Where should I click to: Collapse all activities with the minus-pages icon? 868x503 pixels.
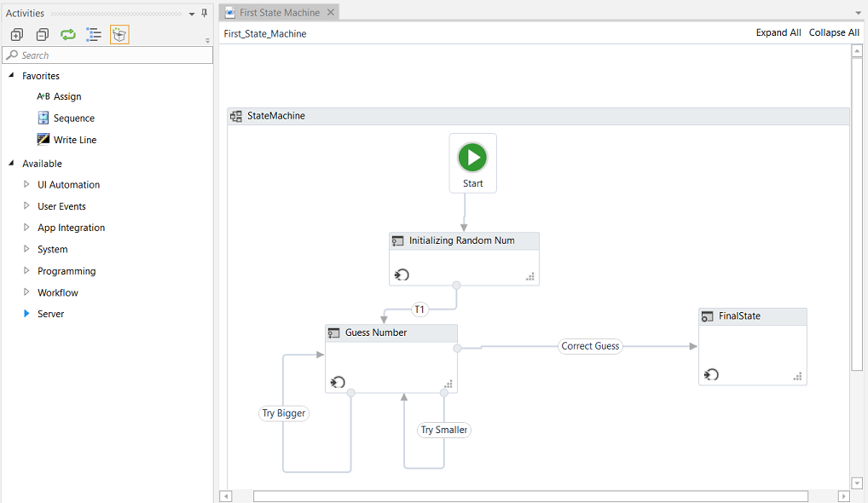[42, 33]
